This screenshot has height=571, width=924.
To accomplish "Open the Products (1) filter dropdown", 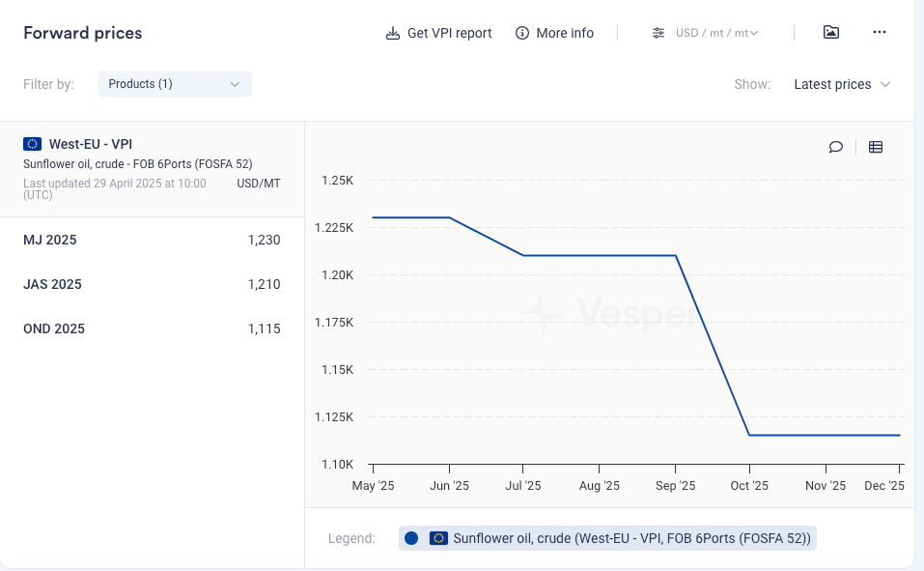I will click(174, 84).
